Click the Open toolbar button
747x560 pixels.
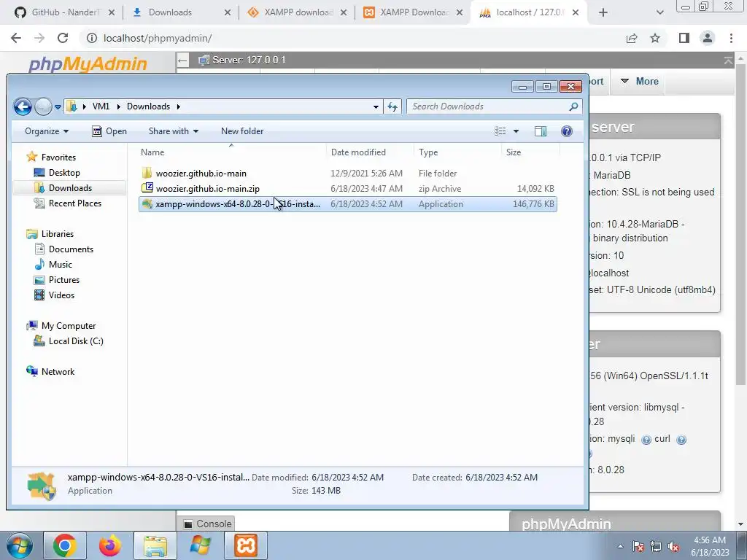pos(109,131)
